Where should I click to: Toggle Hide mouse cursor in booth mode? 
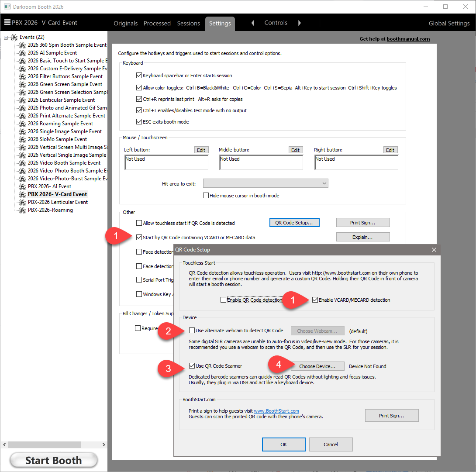[x=206, y=196]
